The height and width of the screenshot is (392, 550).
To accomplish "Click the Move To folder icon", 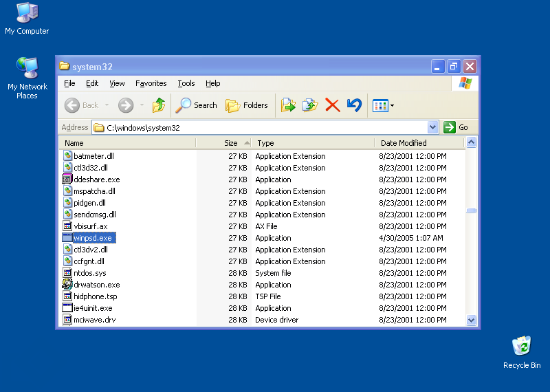I will (x=288, y=105).
